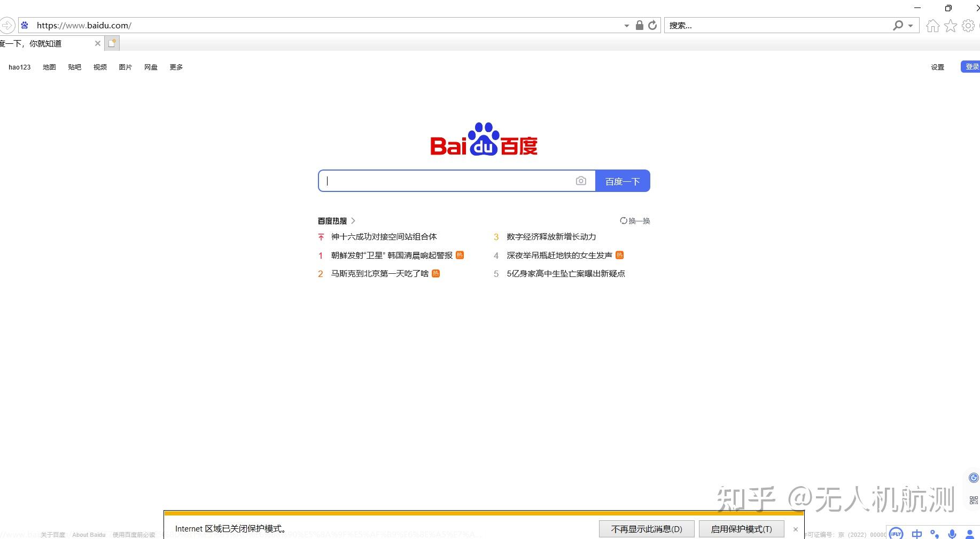Viewport: 980px width, 539px height.
Task: Open hot search 马斯克到北京第一天吃了啥
Action: [x=380, y=274]
